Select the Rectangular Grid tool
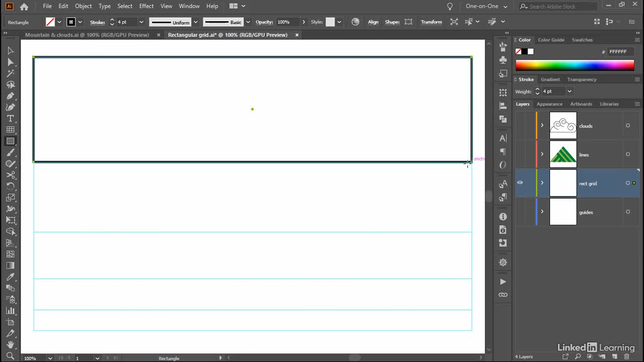 click(x=10, y=130)
